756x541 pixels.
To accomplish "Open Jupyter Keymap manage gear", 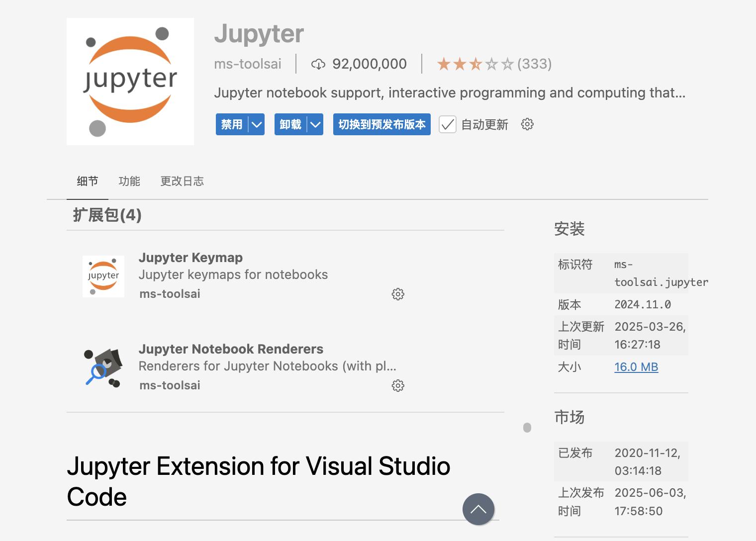I will 398,294.
